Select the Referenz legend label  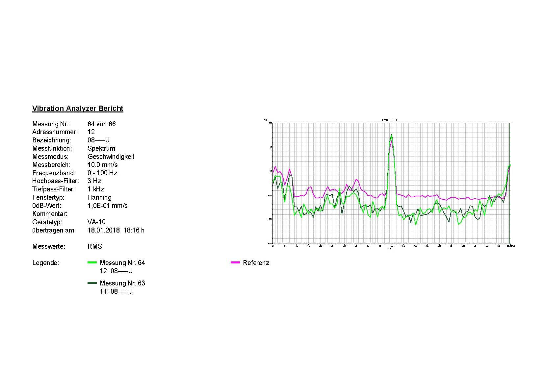(x=256, y=263)
